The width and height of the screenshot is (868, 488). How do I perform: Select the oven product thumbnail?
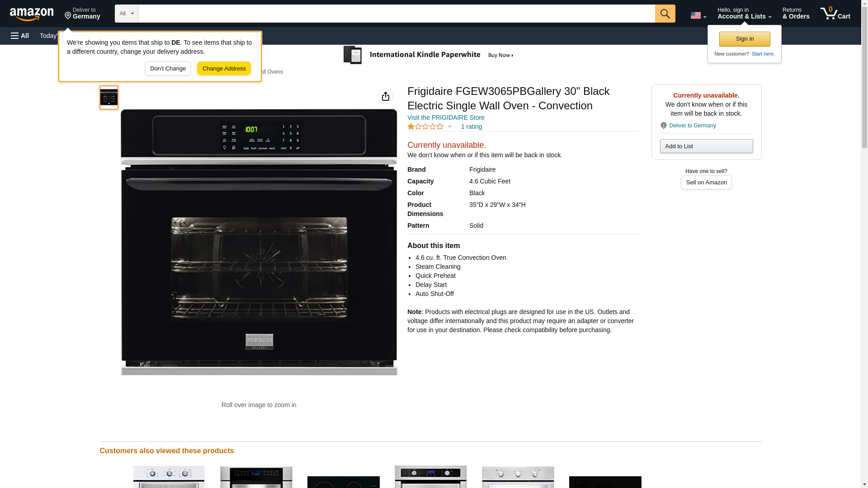(x=109, y=98)
